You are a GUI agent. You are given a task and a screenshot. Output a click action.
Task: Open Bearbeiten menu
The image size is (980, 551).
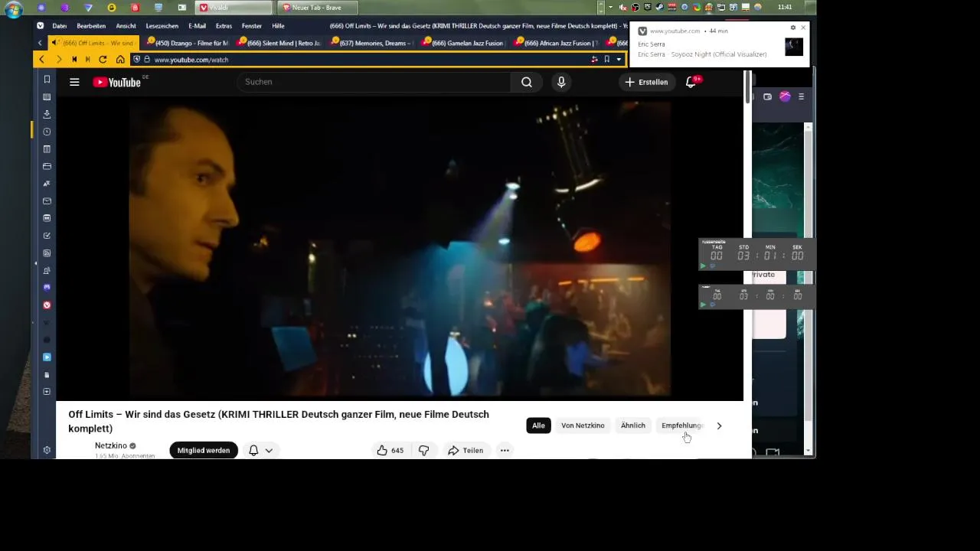click(x=91, y=26)
